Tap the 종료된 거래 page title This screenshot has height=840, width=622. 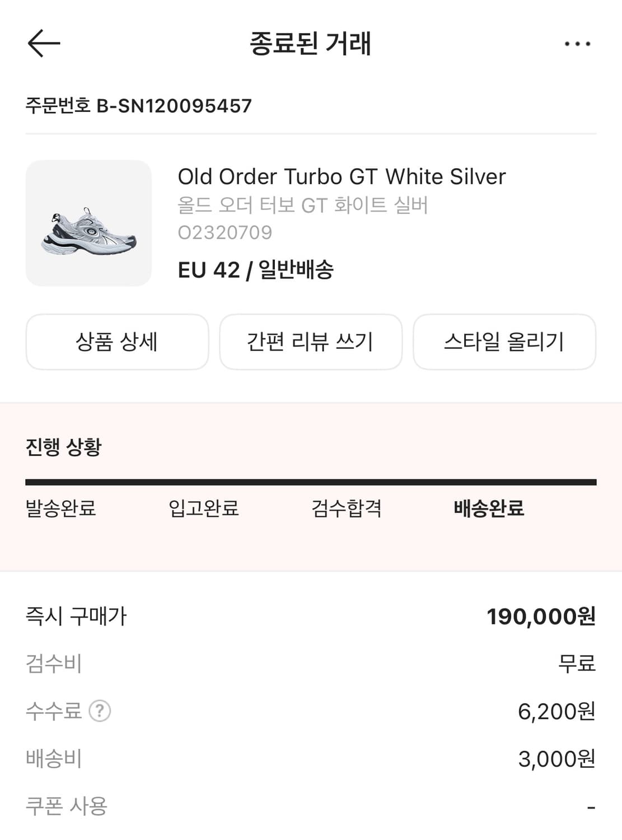click(310, 44)
